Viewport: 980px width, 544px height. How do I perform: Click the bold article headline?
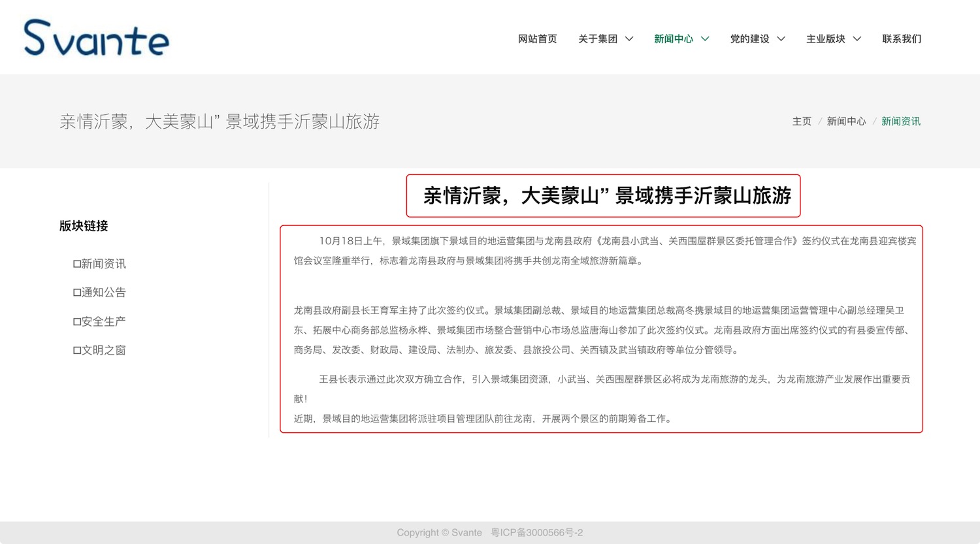click(x=606, y=195)
